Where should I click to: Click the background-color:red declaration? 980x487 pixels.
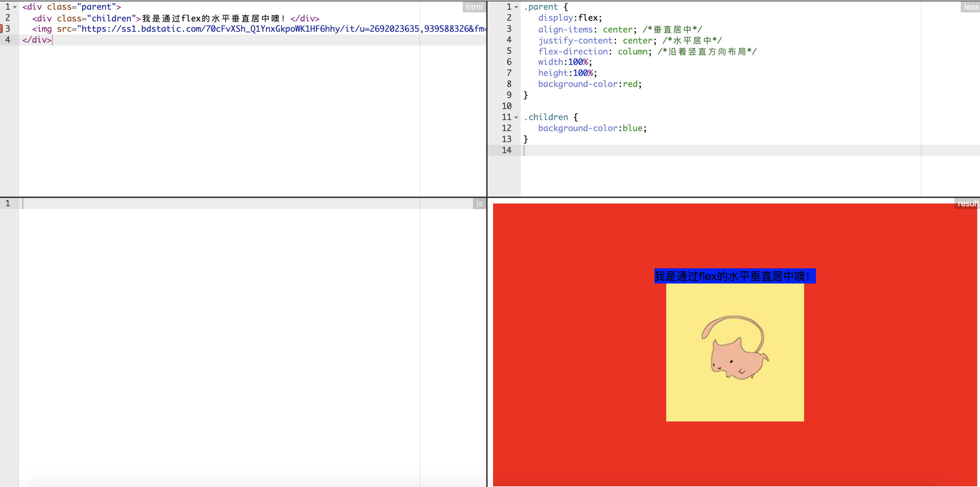[x=589, y=84]
